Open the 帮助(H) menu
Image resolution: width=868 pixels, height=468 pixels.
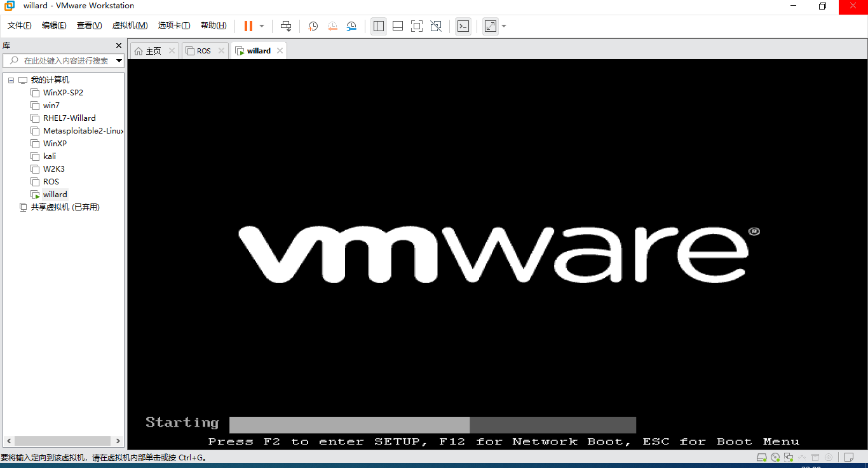(x=214, y=25)
